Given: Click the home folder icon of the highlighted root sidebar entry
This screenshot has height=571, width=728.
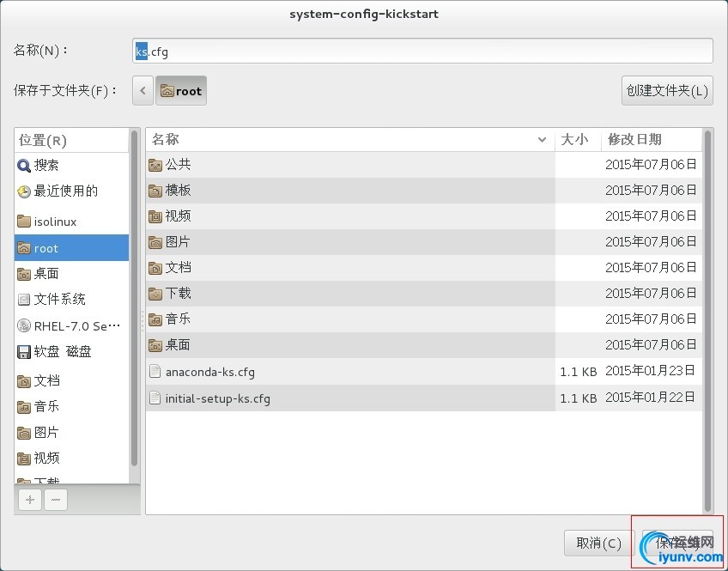Looking at the screenshot, I should [x=24, y=248].
